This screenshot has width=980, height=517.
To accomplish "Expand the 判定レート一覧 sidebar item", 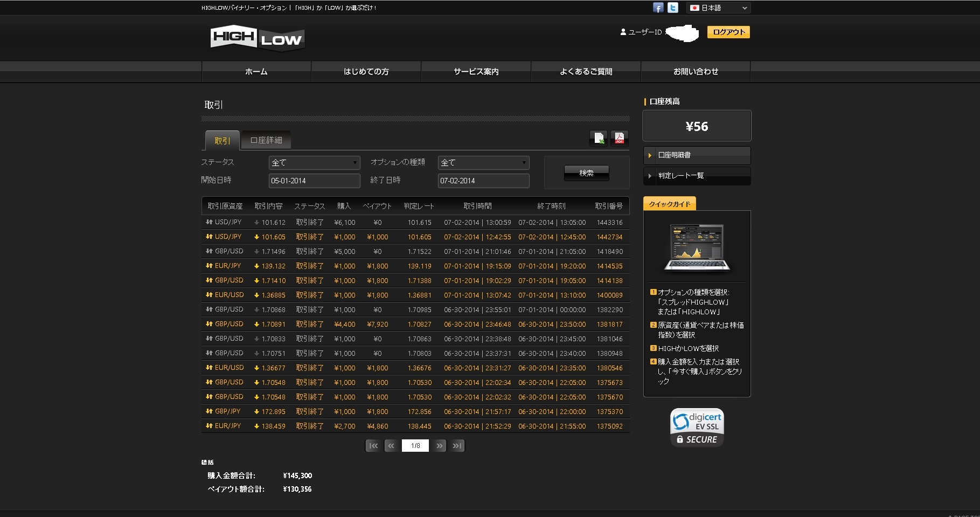I will click(697, 176).
